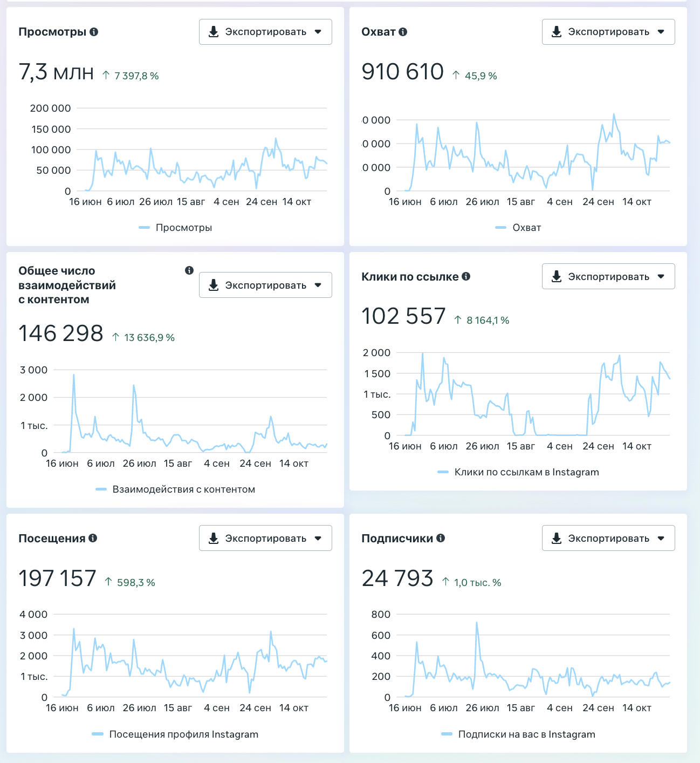Click download icon in Просмотры export button

214,32
